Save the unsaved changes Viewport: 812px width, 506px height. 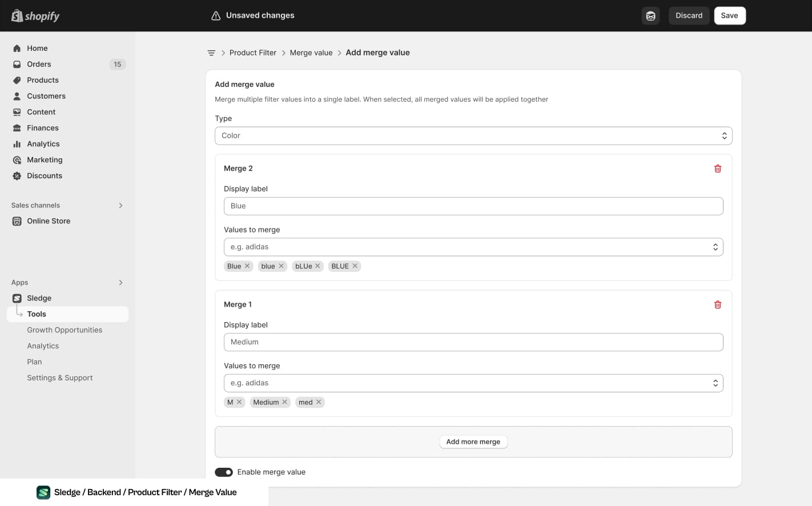pyautogui.click(x=730, y=16)
